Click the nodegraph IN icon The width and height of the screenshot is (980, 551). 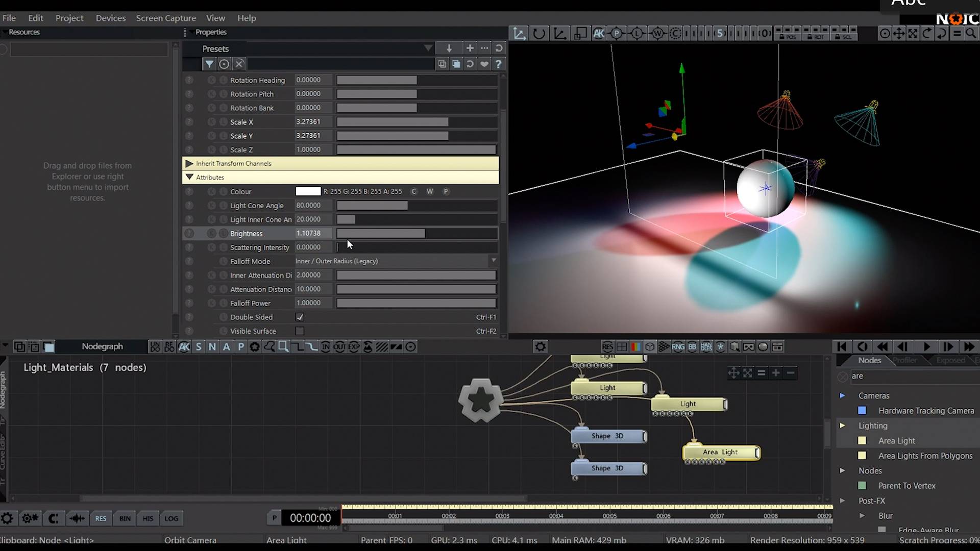(x=326, y=347)
